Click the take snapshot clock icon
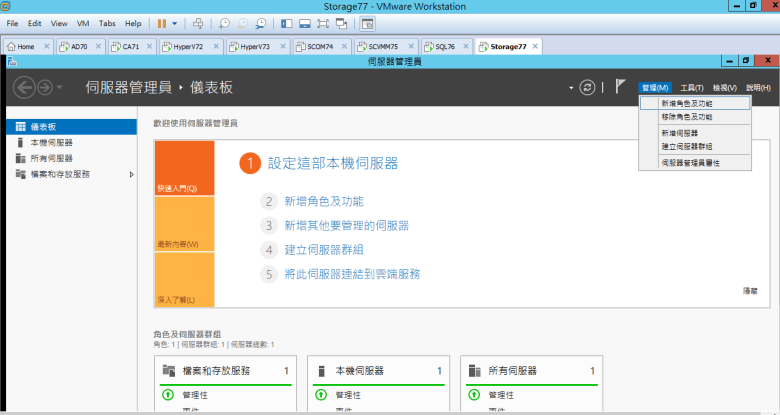The height and width of the screenshot is (415, 780). point(225,22)
